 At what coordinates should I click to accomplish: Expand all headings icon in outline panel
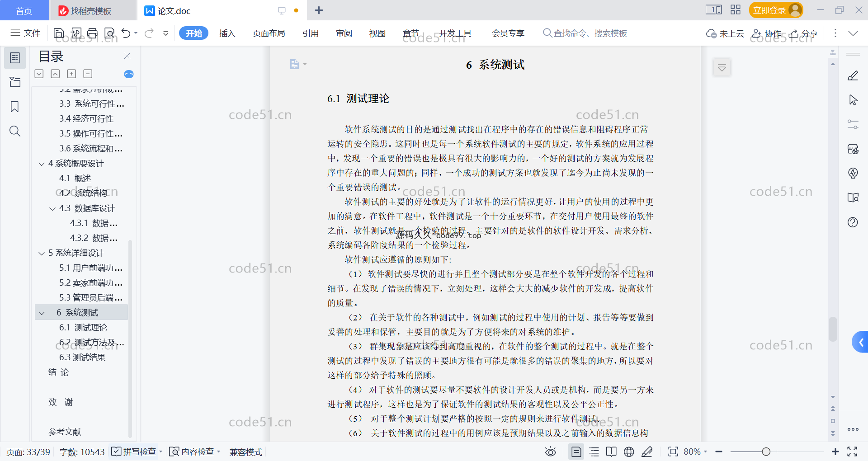tap(71, 74)
